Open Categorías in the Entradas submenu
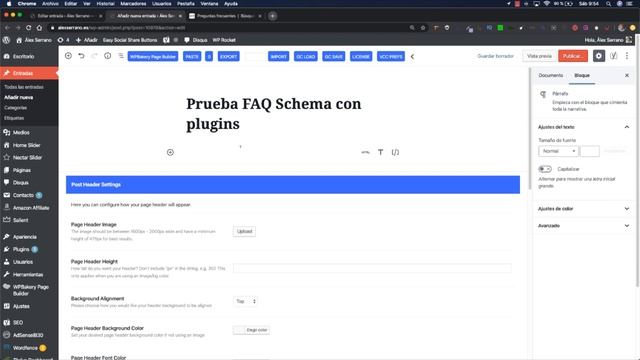Screen dimensions: 640x360 pos(16,108)
